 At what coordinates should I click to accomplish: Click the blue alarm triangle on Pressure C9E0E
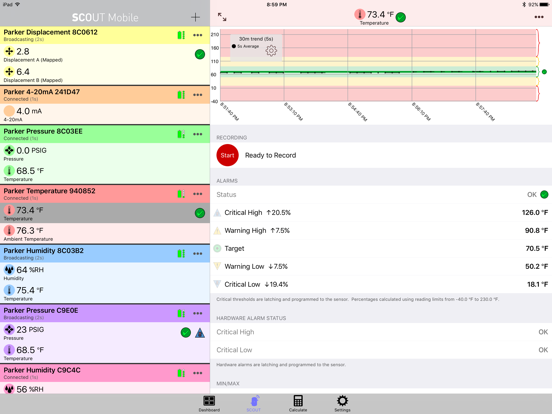(200, 333)
